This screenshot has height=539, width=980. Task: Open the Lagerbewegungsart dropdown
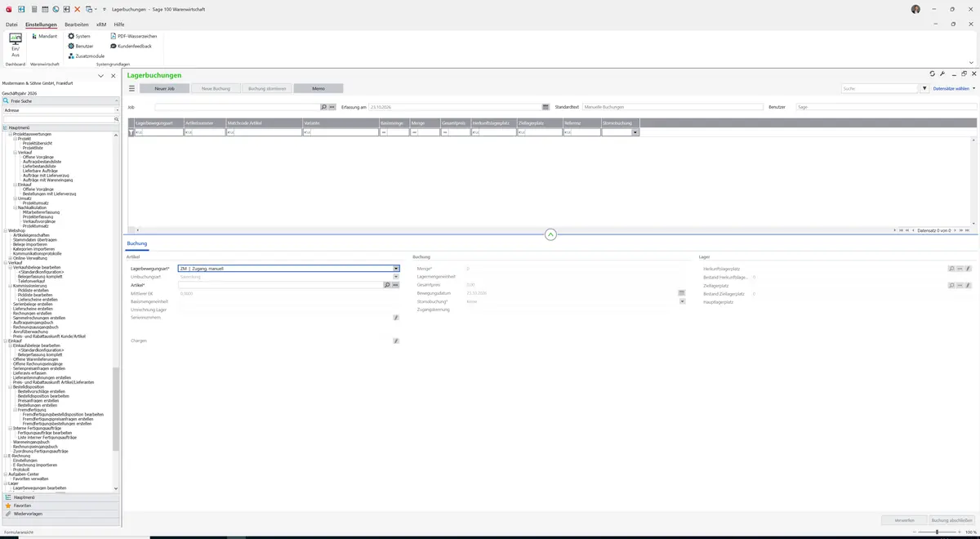click(396, 269)
